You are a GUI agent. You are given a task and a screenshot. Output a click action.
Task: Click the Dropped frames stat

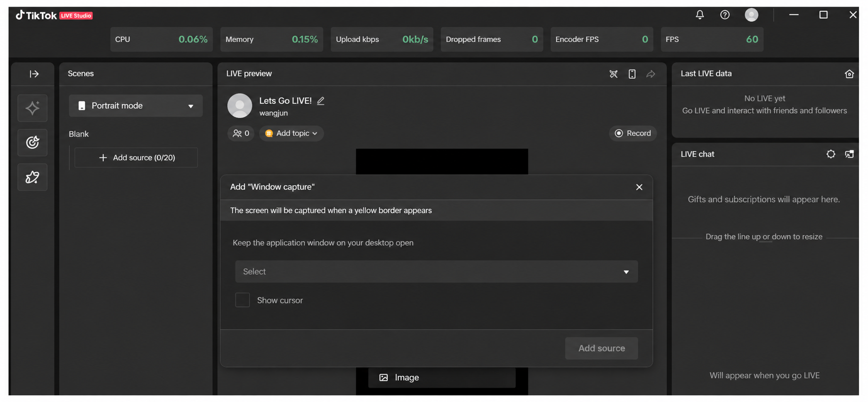(492, 39)
